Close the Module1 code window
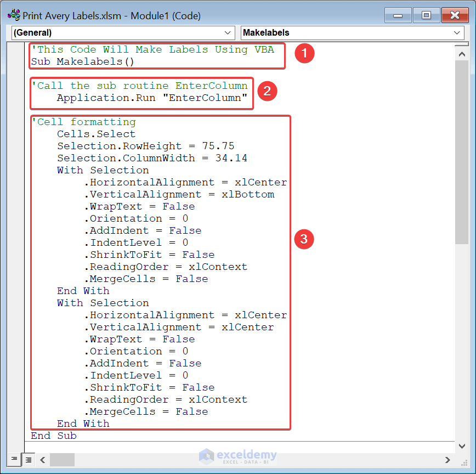The image size is (476, 474). click(455, 15)
